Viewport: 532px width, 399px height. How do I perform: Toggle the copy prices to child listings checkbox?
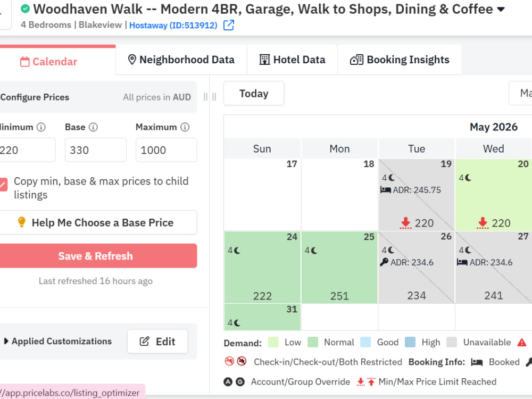coord(3,185)
